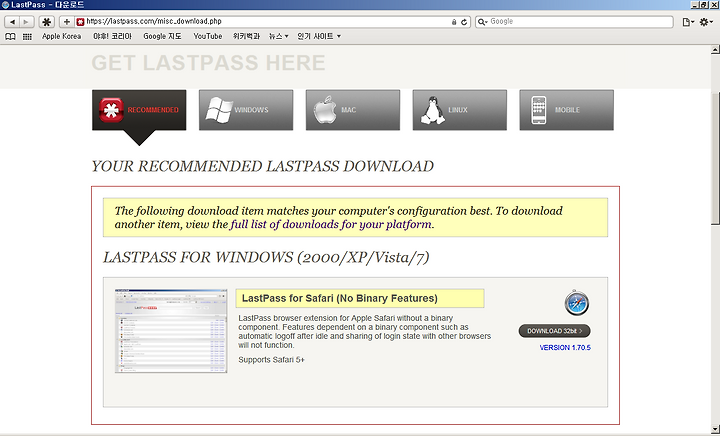Select the Mobile download tab
This screenshot has height=436, width=720.
point(566,110)
